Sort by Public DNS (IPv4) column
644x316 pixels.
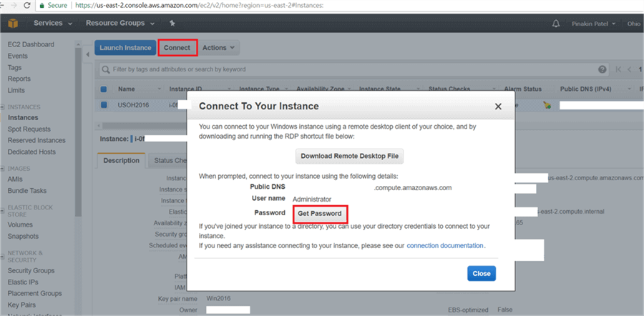(585, 89)
